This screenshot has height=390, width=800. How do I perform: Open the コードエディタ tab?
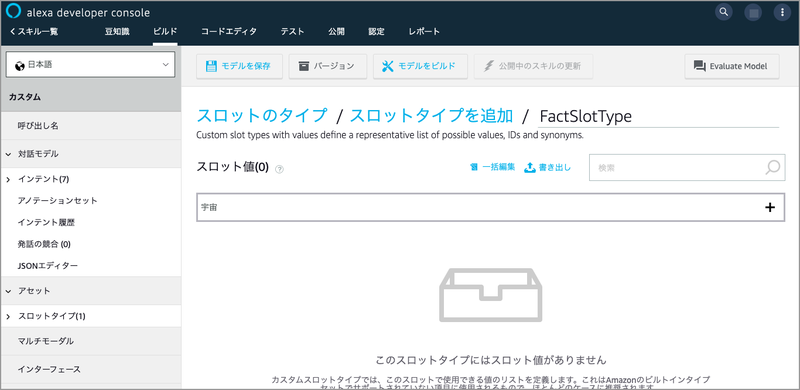pyautogui.click(x=229, y=32)
